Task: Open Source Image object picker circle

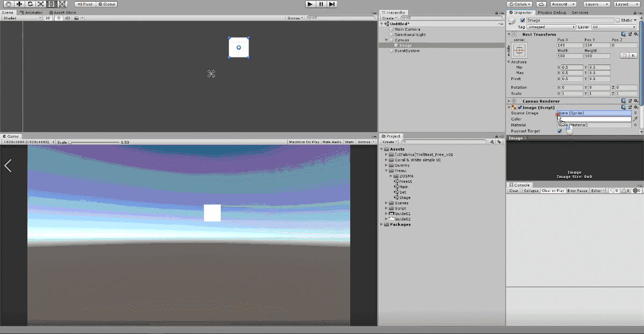Action: pos(635,113)
